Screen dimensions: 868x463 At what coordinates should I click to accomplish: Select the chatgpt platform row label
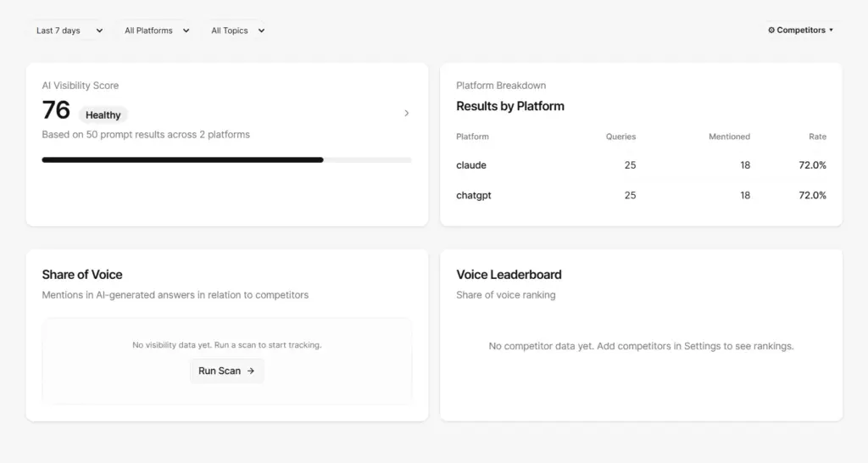(x=473, y=195)
